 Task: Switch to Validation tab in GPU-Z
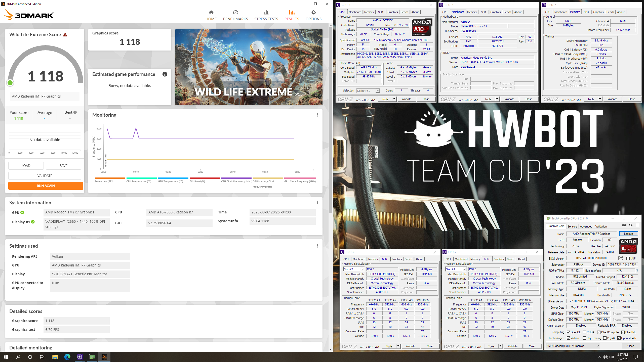click(601, 227)
